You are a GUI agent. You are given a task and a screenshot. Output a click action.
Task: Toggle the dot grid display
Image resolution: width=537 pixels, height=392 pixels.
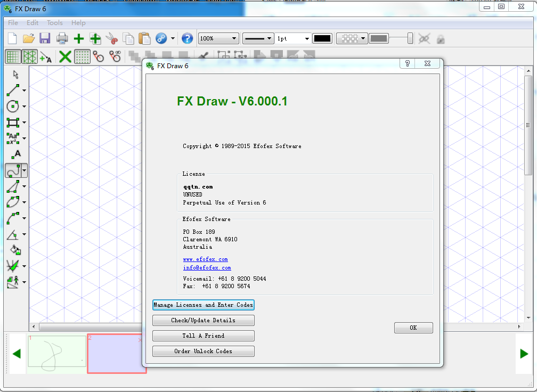[x=82, y=56]
